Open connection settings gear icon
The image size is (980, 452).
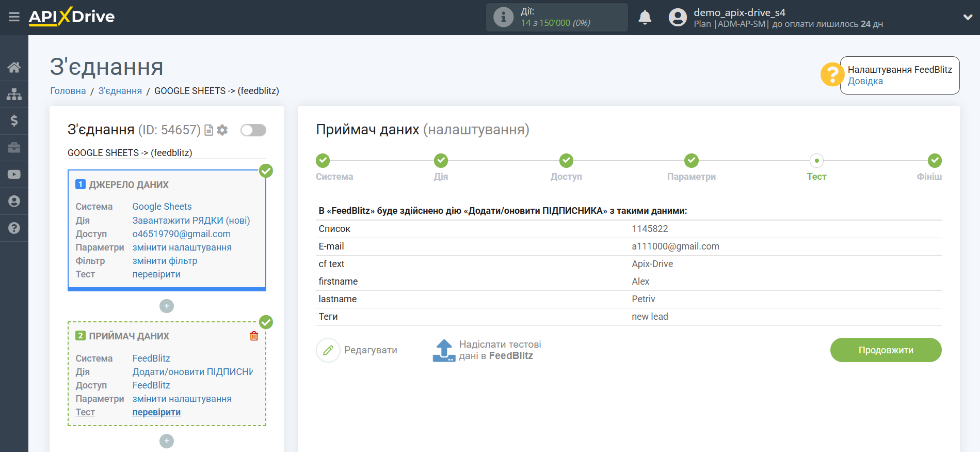coord(222,130)
